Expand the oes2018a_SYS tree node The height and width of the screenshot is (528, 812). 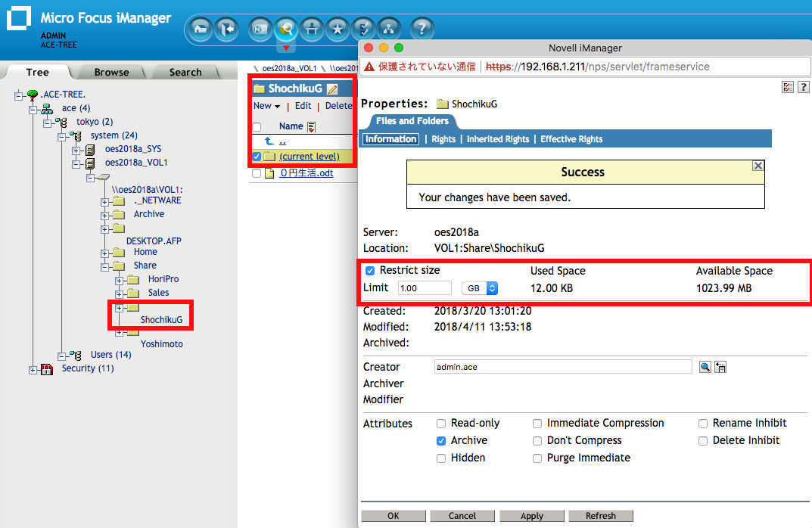76,151
